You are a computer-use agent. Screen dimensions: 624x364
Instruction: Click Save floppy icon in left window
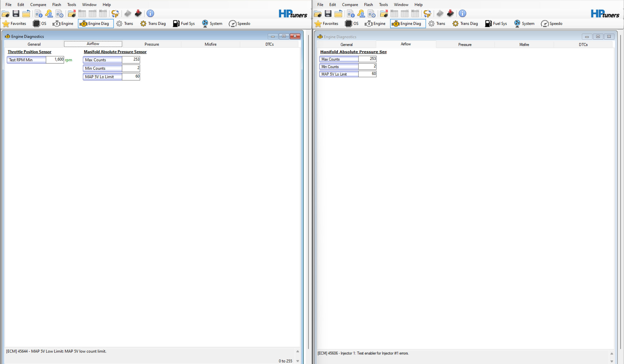coord(16,13)
